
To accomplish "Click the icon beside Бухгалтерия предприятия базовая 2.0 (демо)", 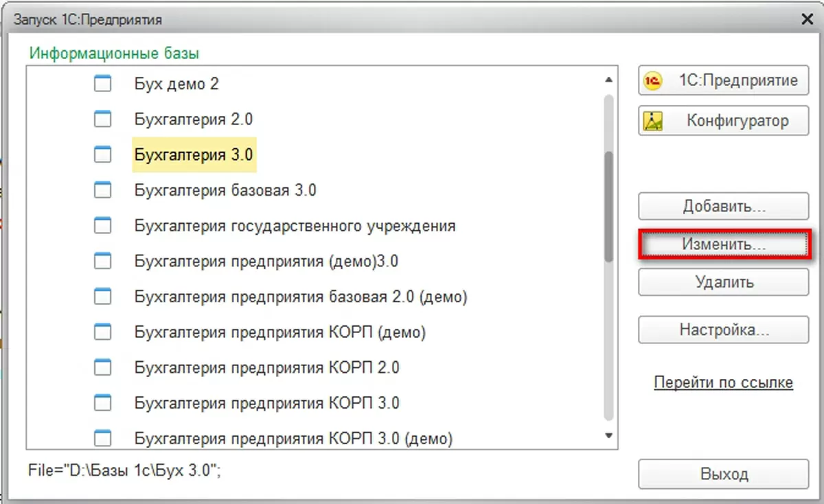I will (102, 297).
